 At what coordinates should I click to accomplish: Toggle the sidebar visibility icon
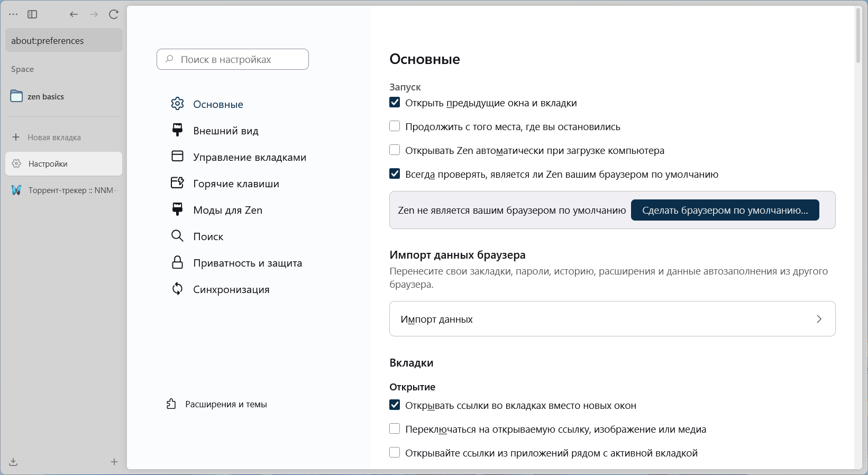tap(32, 14)
